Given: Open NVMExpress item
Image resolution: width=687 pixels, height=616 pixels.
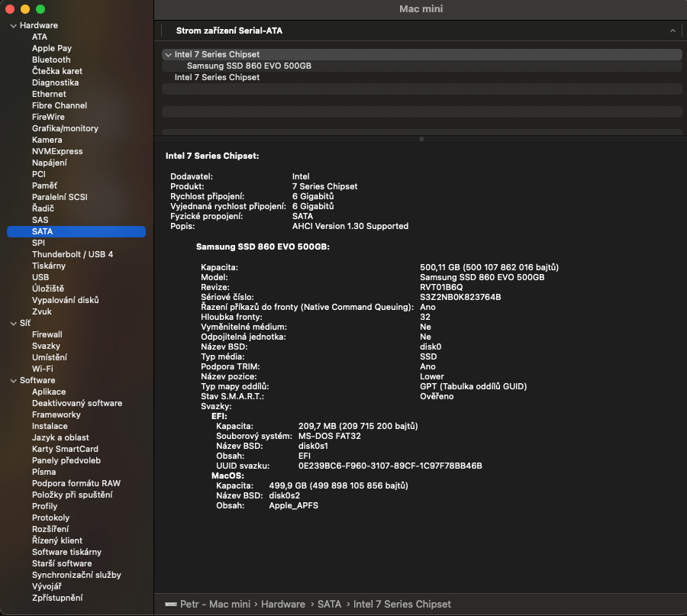Looking at the screenshot, I should pos(57,151).
